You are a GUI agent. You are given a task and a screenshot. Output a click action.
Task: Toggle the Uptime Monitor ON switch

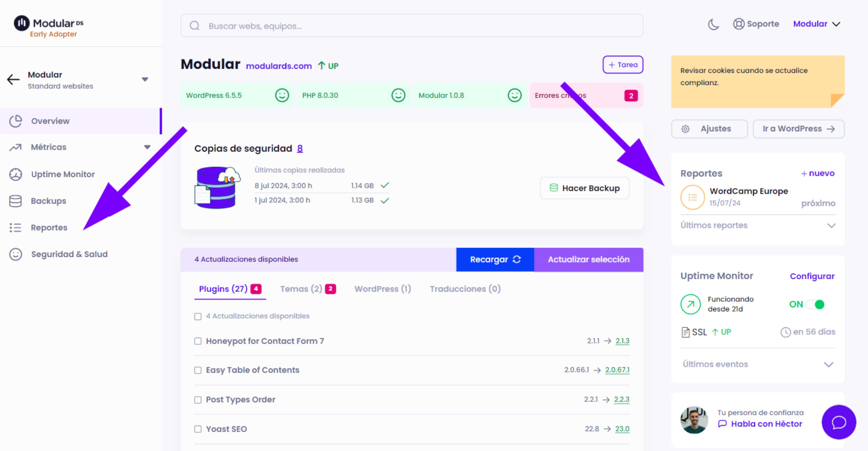tap(815, 304)
